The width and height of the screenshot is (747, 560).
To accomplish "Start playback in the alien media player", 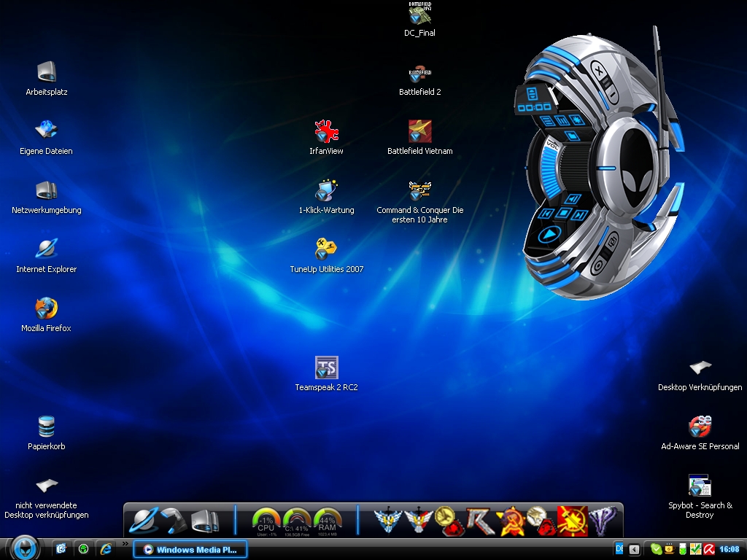I will (x=549, y=235).
